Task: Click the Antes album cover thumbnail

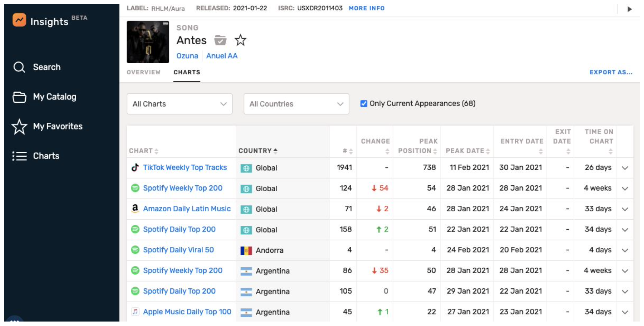Action: pos(148,42)
